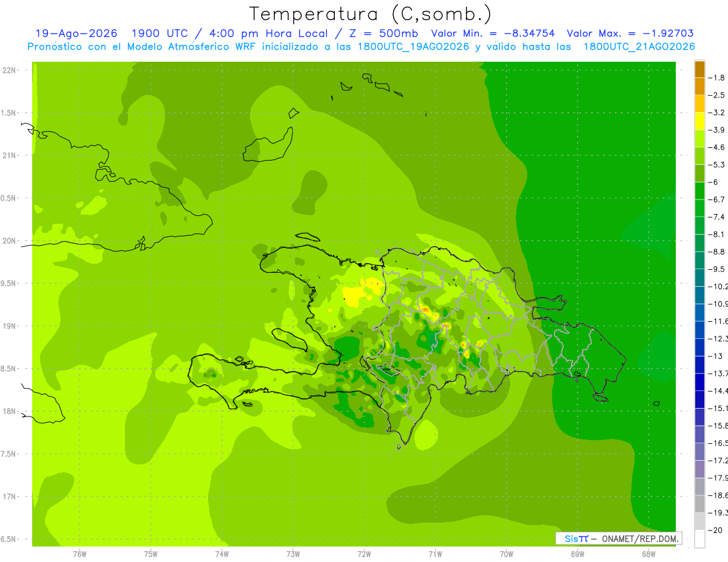Image resolution: width=728 pixels, height=562 pixels.
Task: Click the '69W' longitude axis label
Action: (x=578, y=554)
